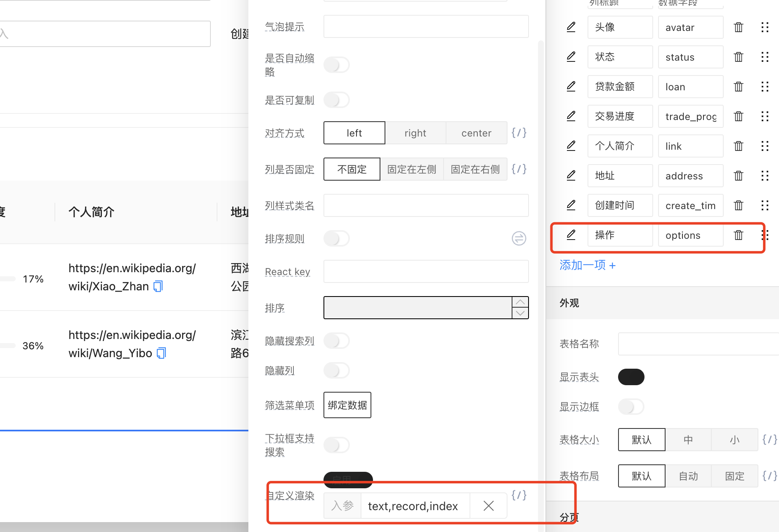Viewport: 779px width, 532px height.
Task: Choose 固定在右侧 for column fixing
Action: pyautogui.click(x=475, y=169)
